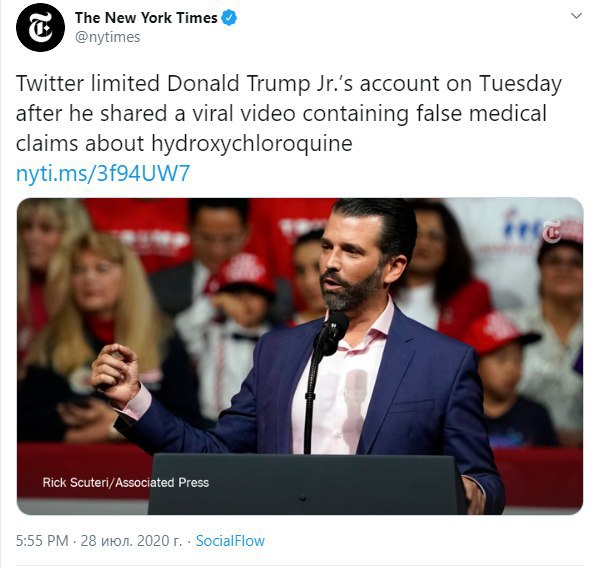The width and height of the screenshot is (597, 569).
Task: Click the Rick Scuteri/Associated Press photo credit
Action: 126,483
